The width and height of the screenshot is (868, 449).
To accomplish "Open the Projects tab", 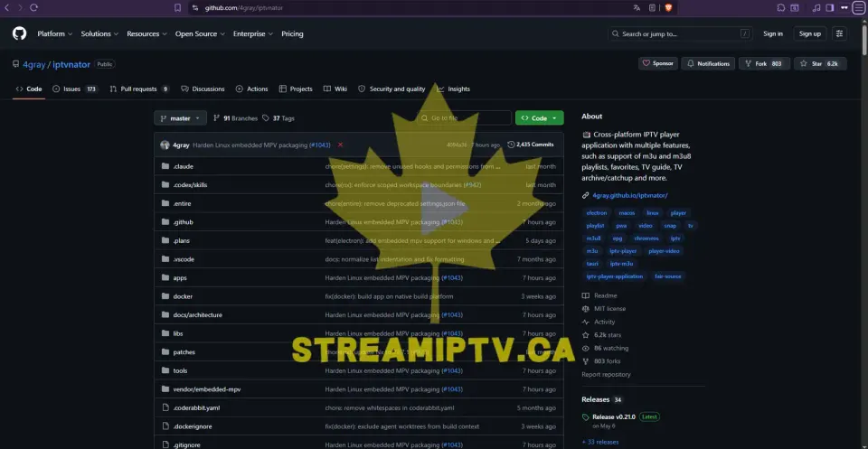I will coord(296,89).
